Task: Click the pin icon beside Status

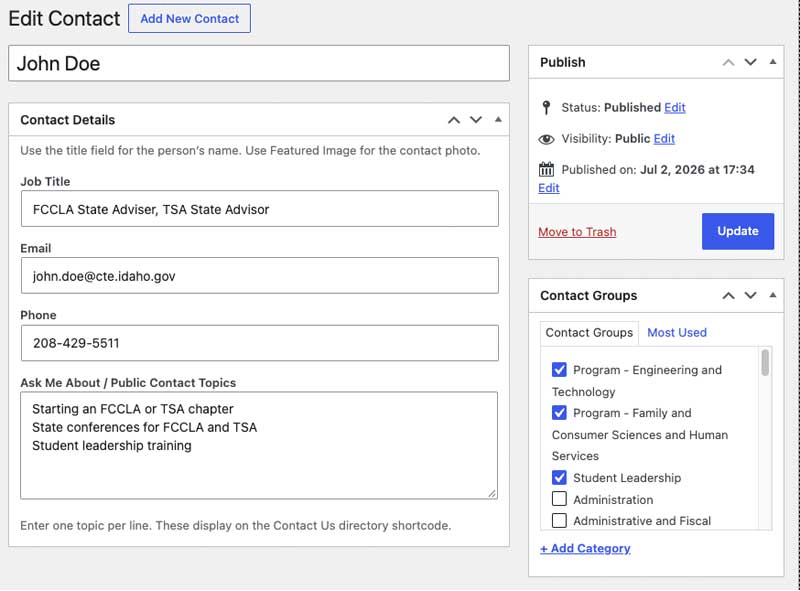Action: click(x=546, y=108)
